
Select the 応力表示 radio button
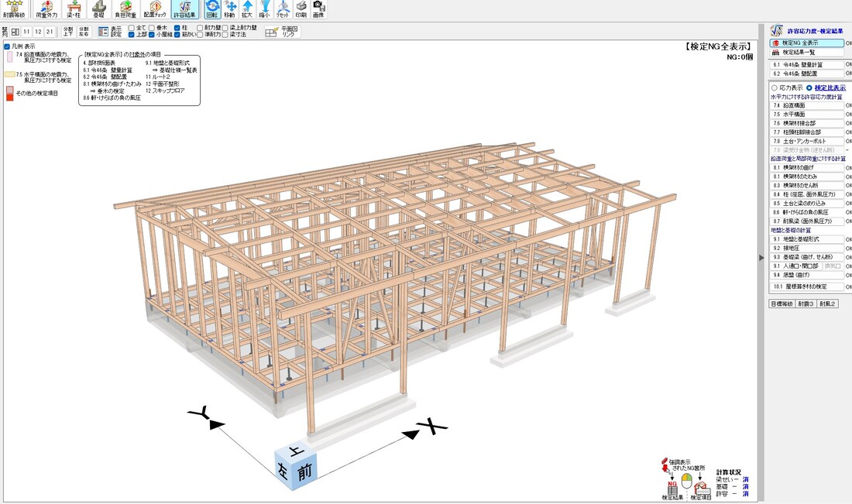tap(775, 87)
